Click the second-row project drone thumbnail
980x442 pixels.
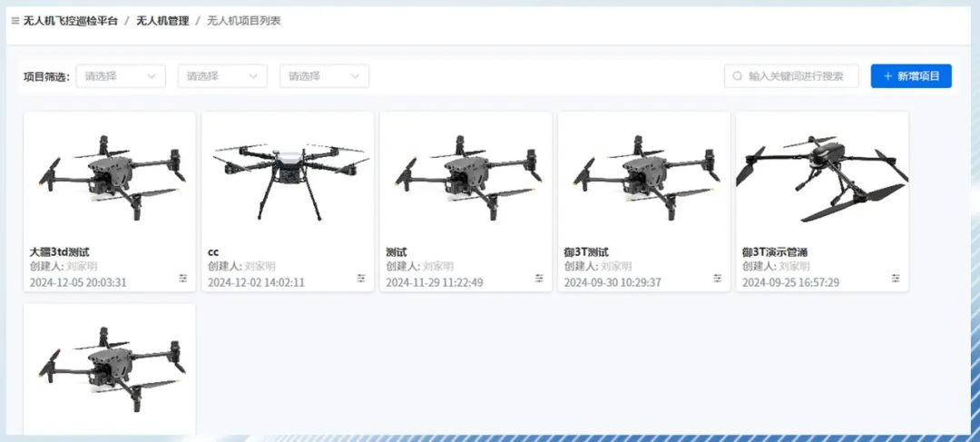click(110, 369)
